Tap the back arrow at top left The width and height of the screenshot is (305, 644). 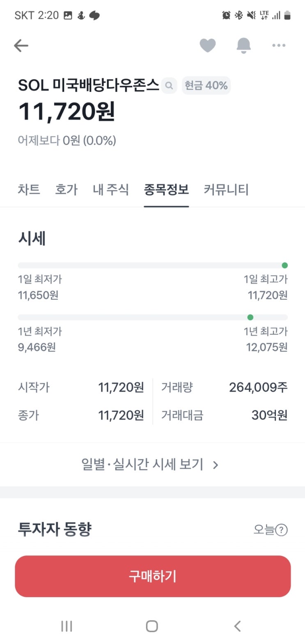click(21, 46)
